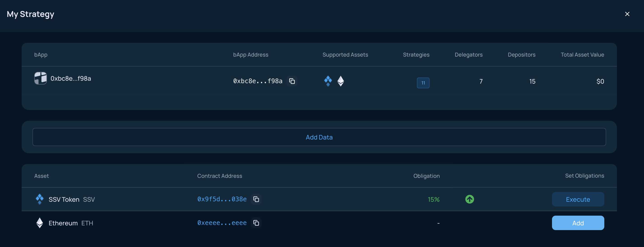Screen dimensions: 644x247
Task: Click the Obligation column header
Action: [x=426, y=176]
